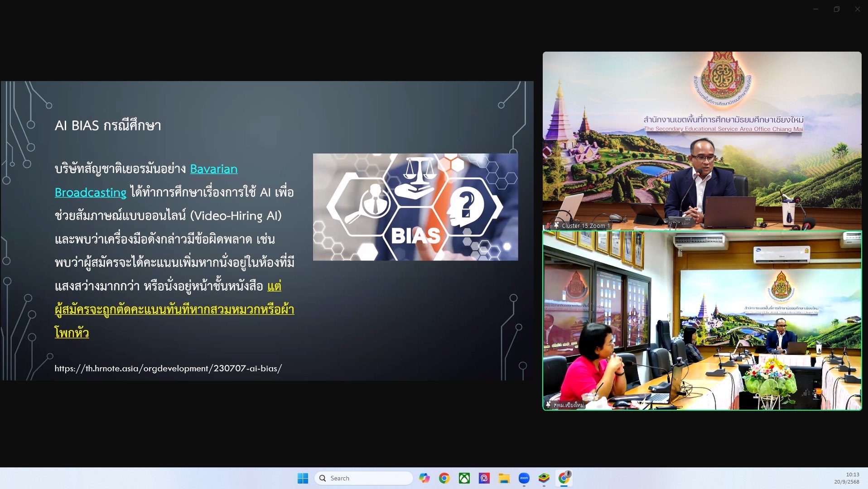The width and height of the screenshot is (868, 489).
Task: Select the Cluster 15 Zoom 1 video tile
Action: point(702,140)
